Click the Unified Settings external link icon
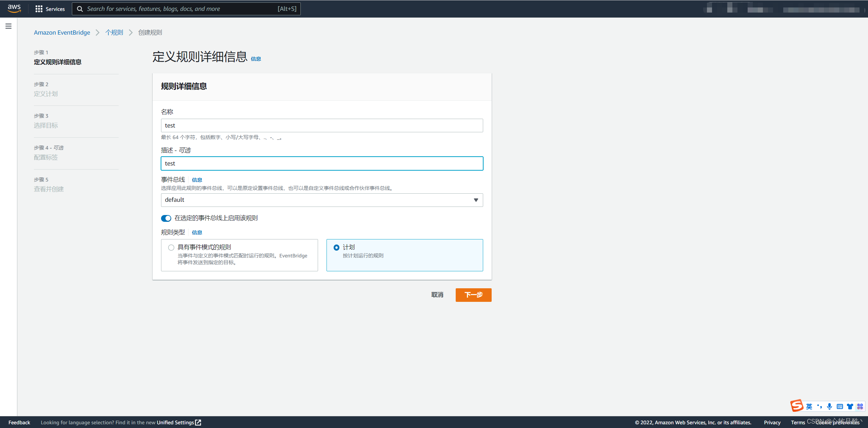The height and width of the screenshot is (428, 868). [x=198, y=422]
